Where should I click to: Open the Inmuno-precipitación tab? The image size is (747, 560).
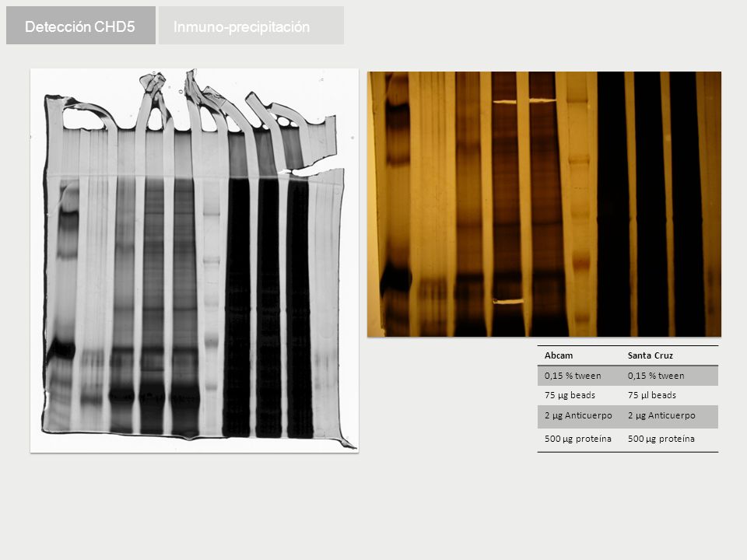[251, 25]
